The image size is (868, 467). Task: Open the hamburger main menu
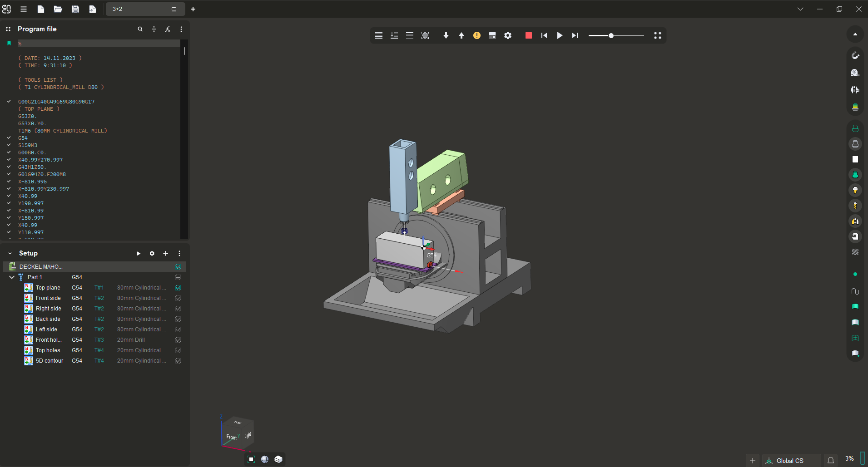click(x=24, y=9)
